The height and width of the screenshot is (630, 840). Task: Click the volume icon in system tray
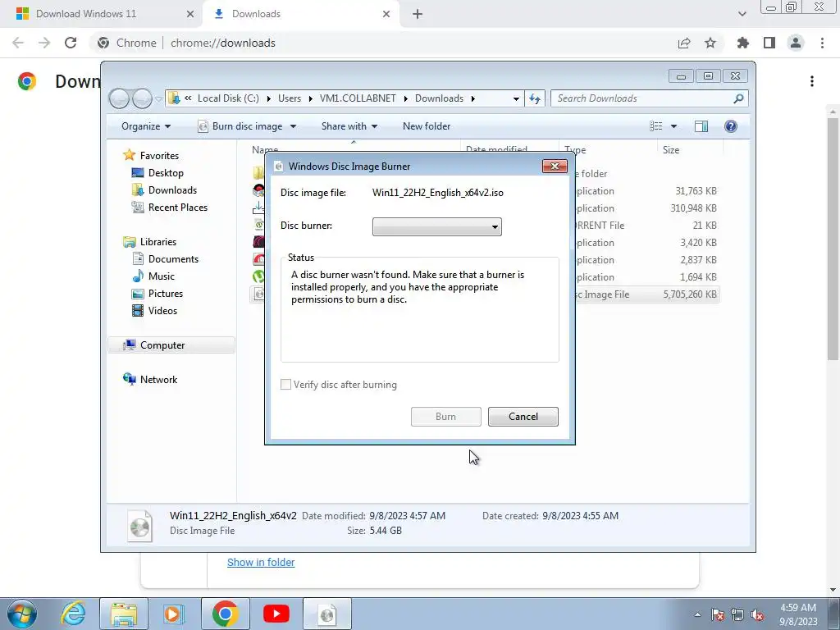coord(757,615)
